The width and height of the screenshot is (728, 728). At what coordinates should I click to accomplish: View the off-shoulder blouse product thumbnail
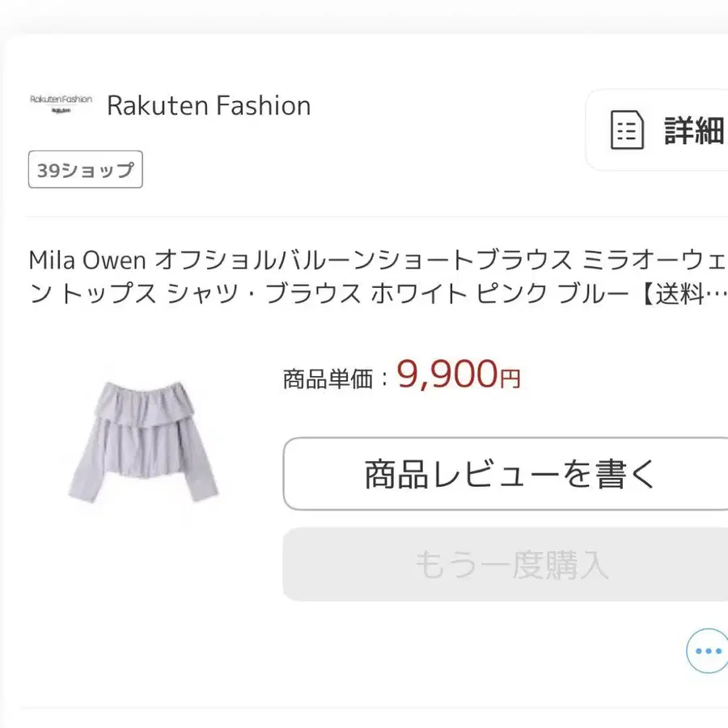click(143, 441)
